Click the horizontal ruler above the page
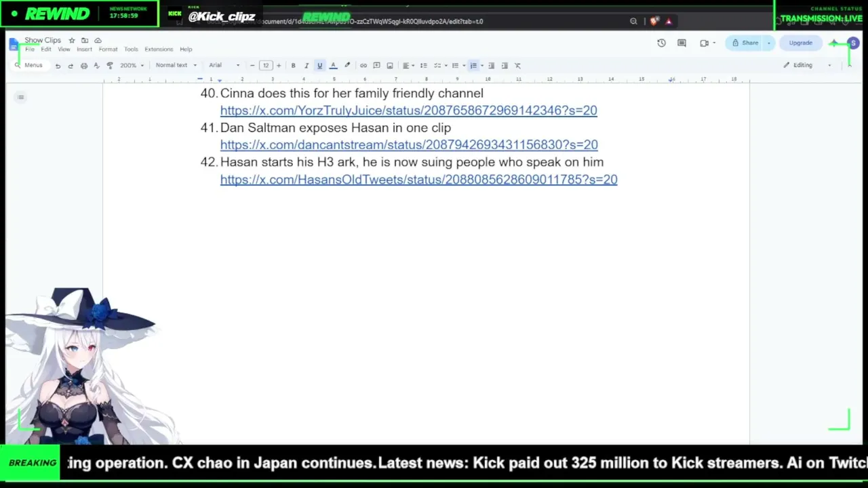868x488 pixels. [x=426, y=79]
